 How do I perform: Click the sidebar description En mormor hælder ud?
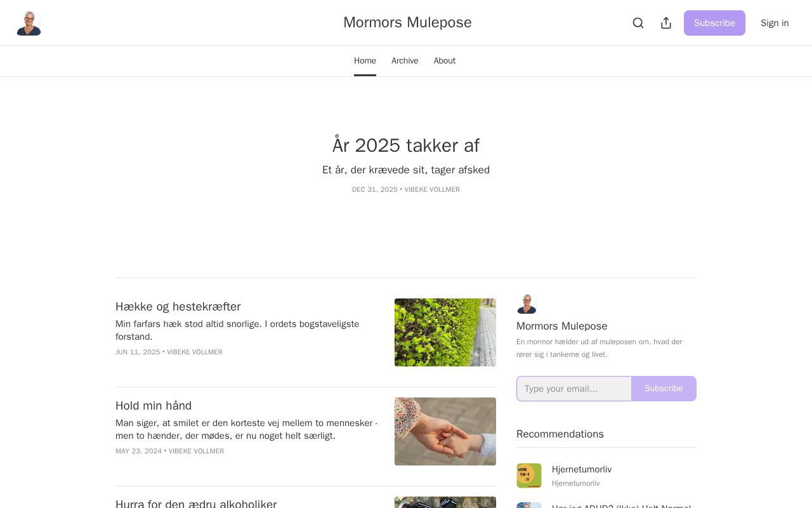coord(599,348)
